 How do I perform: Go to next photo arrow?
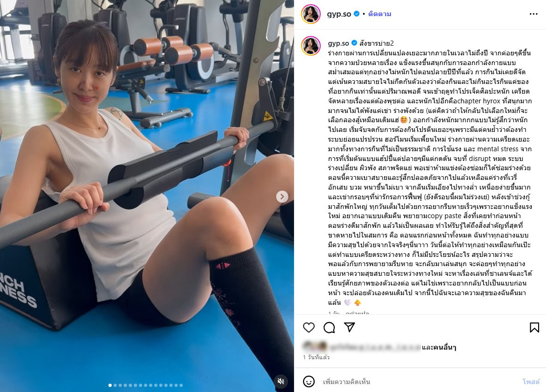coord(282,197)
